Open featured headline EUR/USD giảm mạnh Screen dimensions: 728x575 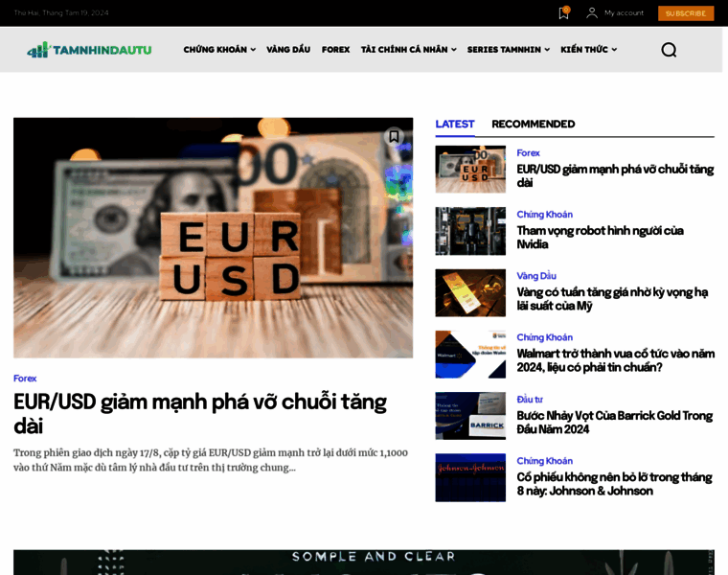pyautogui.click(x=199, y=413)
